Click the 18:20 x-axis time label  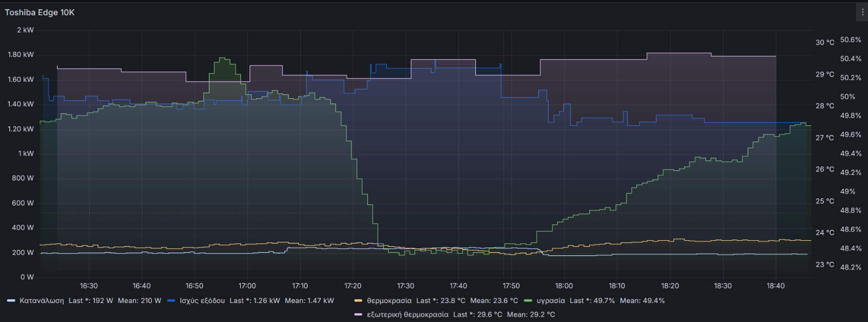pyautogui.click(x=670, y=286)
